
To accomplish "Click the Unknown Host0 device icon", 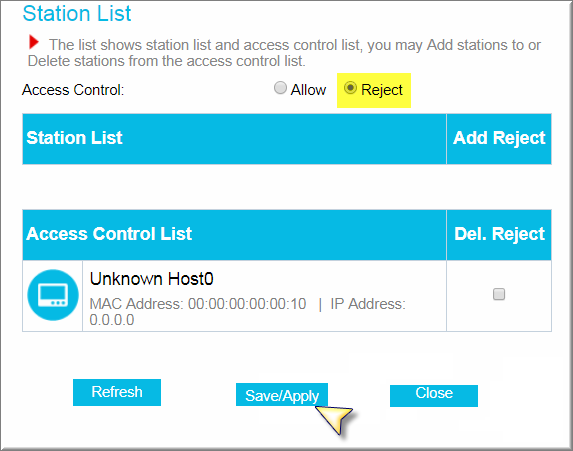I will pos(53,295).
